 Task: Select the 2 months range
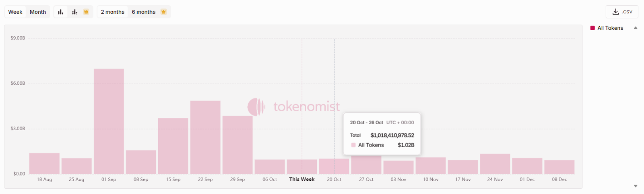112,12
